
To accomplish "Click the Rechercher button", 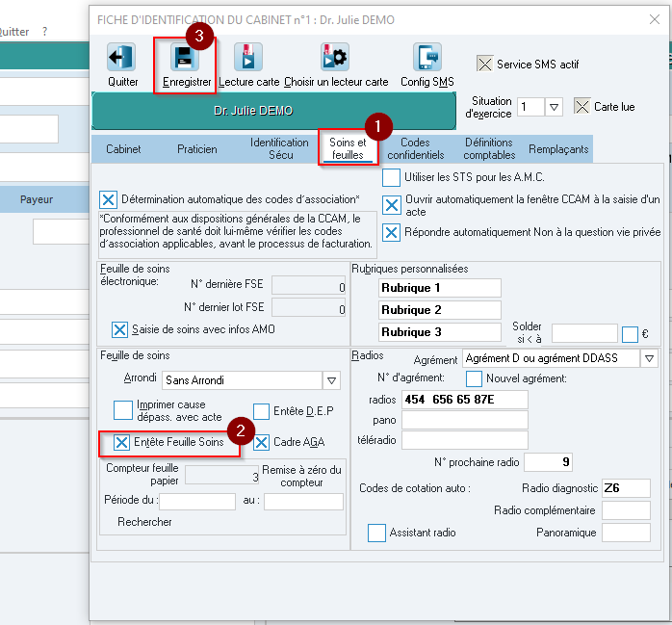I will (x=144, y=522).
